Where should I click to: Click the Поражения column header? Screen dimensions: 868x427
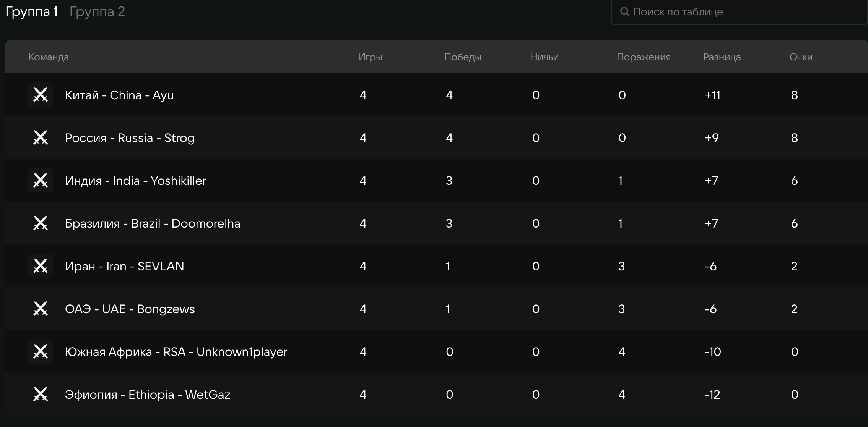[644, 57]
